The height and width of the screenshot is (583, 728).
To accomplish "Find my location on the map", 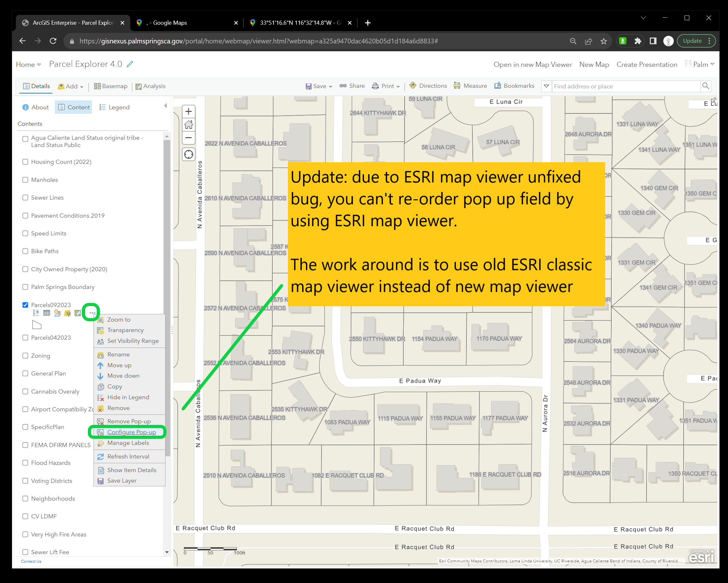I will point(188,155).
